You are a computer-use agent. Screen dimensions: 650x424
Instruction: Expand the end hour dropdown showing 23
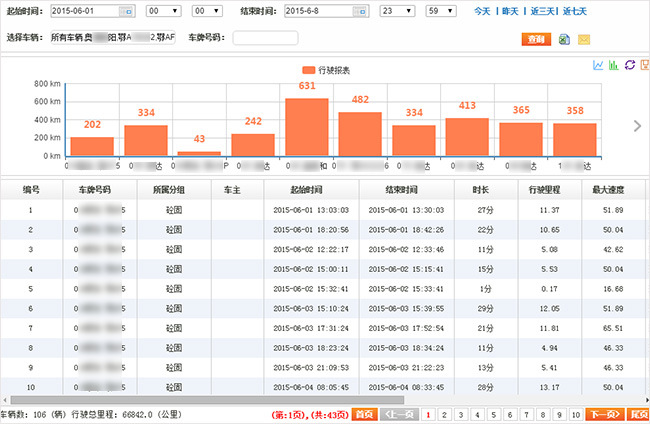coord(398,11)
